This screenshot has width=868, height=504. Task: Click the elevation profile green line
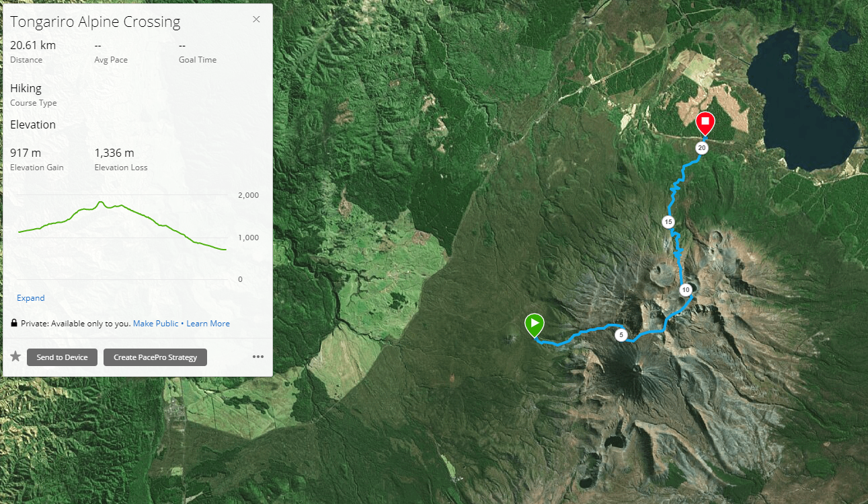coord(122,222)
